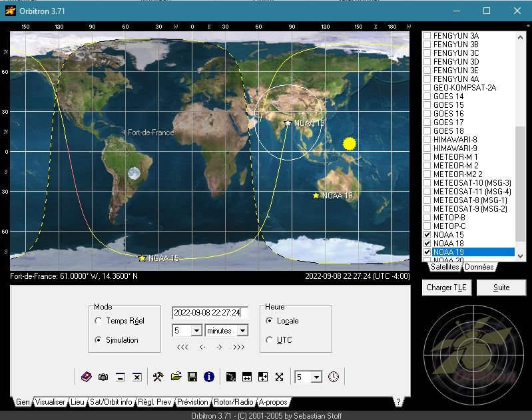532x420 pixels.
Task: Click the NOAA 19 star marker on map
Action: (x=288, y=123)
